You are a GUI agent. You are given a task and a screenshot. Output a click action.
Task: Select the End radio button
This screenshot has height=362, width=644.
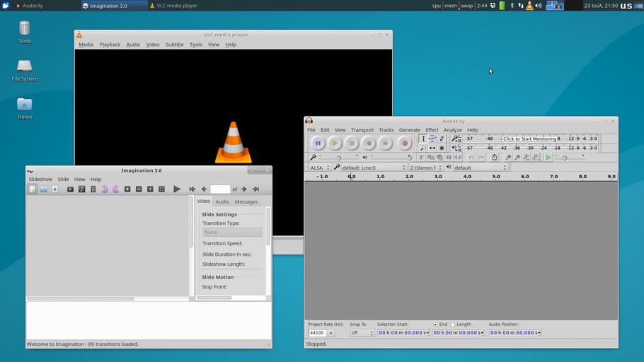click(x=435, y=325)
